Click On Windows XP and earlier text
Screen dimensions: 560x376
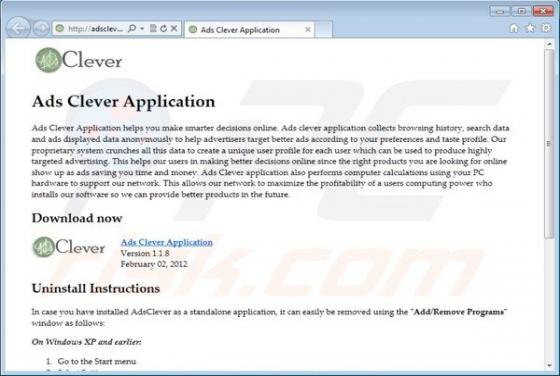[x=86, y=342]
